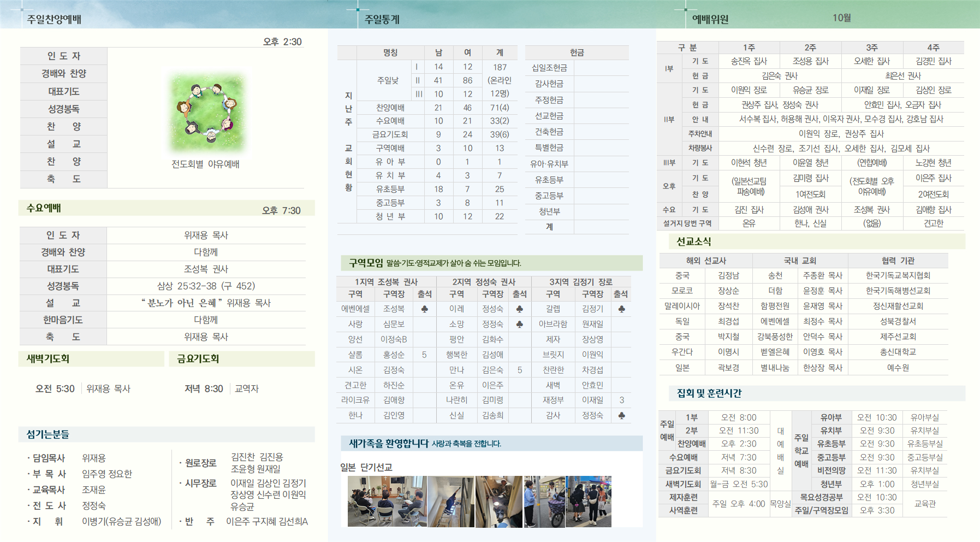Click 조성복 권사 in the 대표기도 row
The height and width of the screenshot is (542, 980).
(x=206, y=269)
